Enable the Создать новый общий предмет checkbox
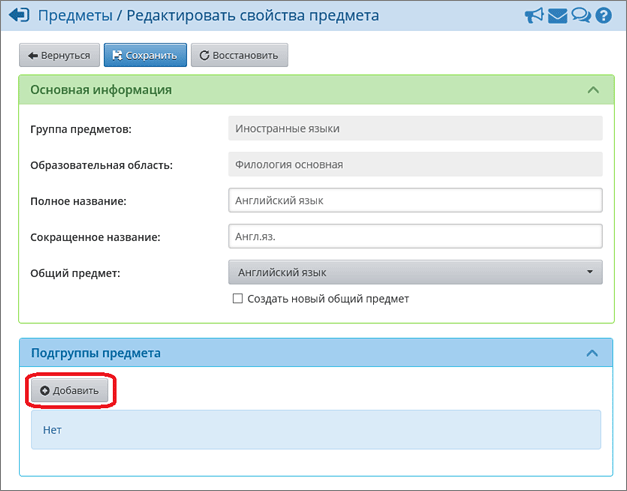Image resolution: width=627 pixels, height=491 pixels. tap(237, 299)
